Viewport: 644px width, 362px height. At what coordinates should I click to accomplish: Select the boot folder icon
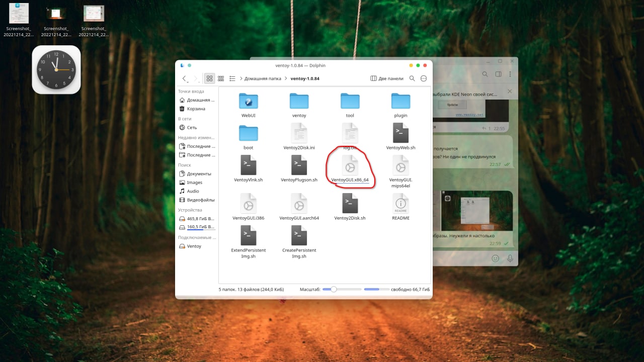click(x=249, y=133)
